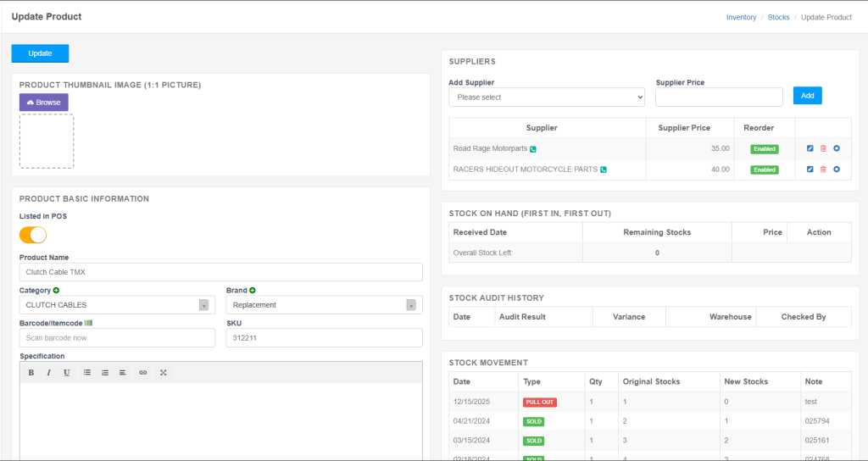Open the Category dropdown showing CLUTCH CABLES

coord(117,305)
